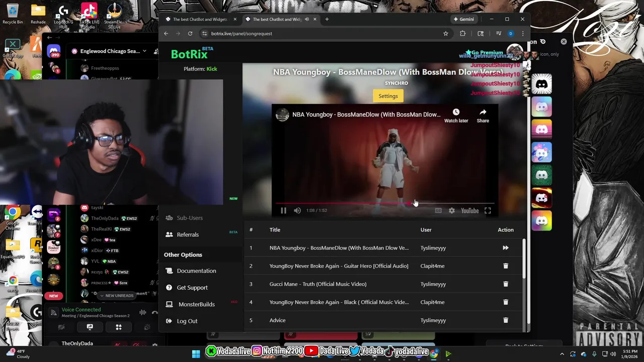Open Referrals in BotRix sidebar
This screenshot has width=644, height=362.
[x=188, y=235]
